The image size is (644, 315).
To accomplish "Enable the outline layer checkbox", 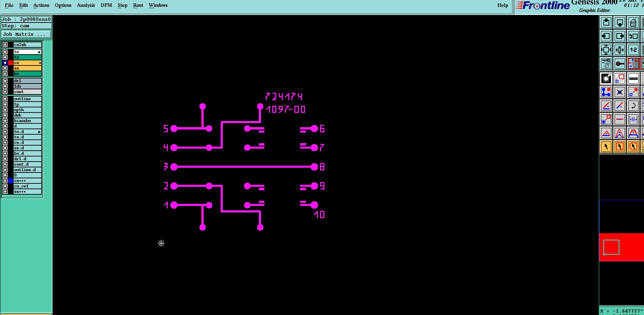I will [x=5, y=99].
